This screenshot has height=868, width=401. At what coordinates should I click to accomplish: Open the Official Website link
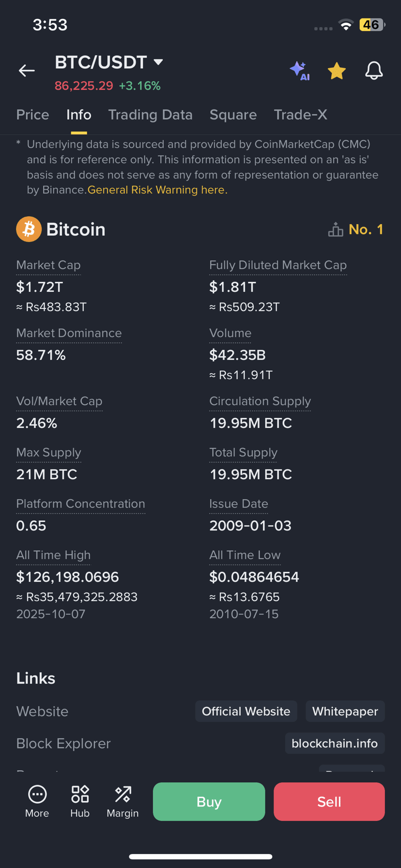click(246, 711)
